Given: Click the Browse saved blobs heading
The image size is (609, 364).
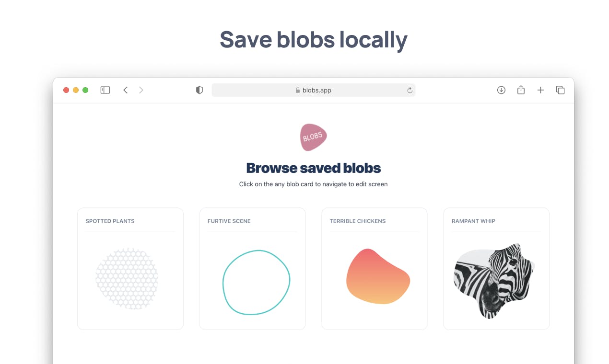Looking at the screenshot, I should coord(313,168).
